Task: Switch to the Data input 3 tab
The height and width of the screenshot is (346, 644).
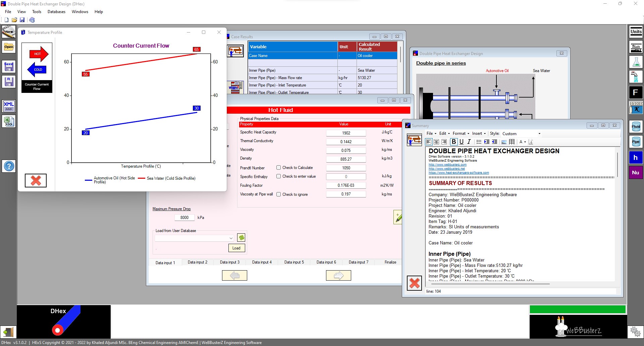Action: [230, 262]
